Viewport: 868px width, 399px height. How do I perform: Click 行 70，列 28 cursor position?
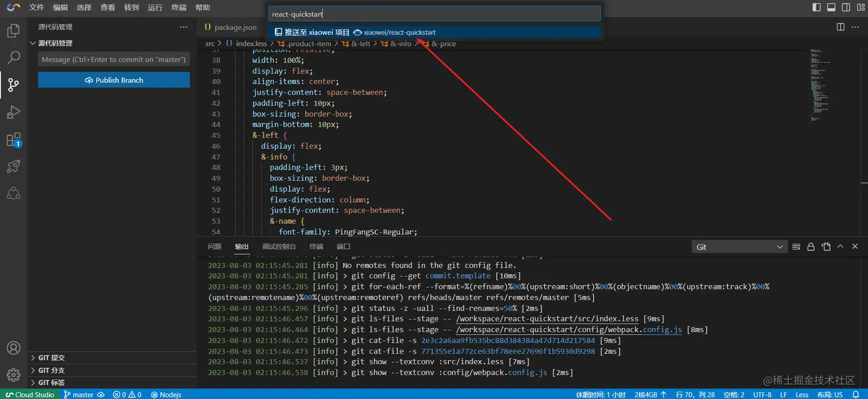[x=695, y=394]
